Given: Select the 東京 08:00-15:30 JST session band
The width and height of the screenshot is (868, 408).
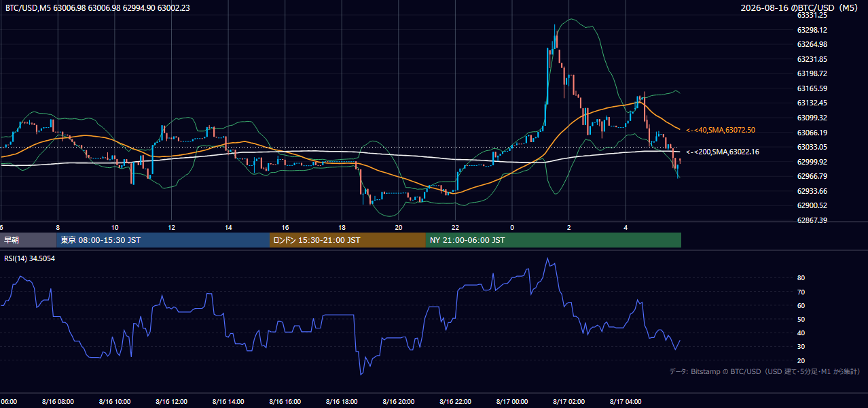Looking at the screenshot, I should (163, 240).
